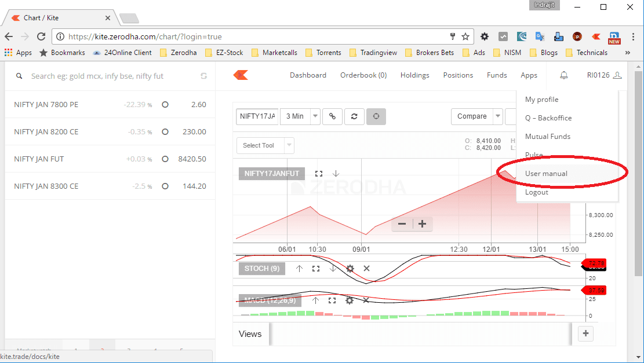The image size is (644, 363).
Task: Select Logout from the user menu
Action: (567, 192)
